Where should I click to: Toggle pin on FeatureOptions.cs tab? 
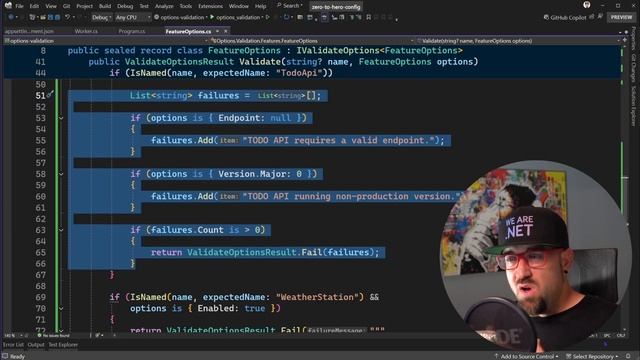tap(218, 31)
